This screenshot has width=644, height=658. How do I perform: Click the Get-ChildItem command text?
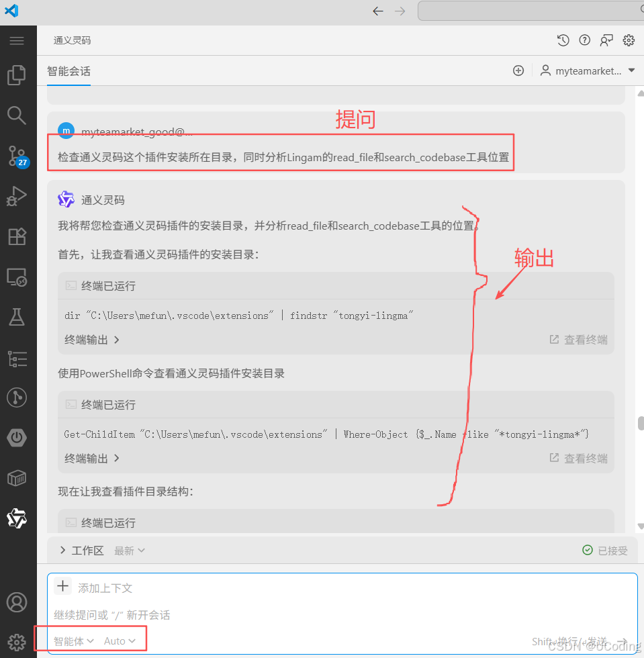326,434
